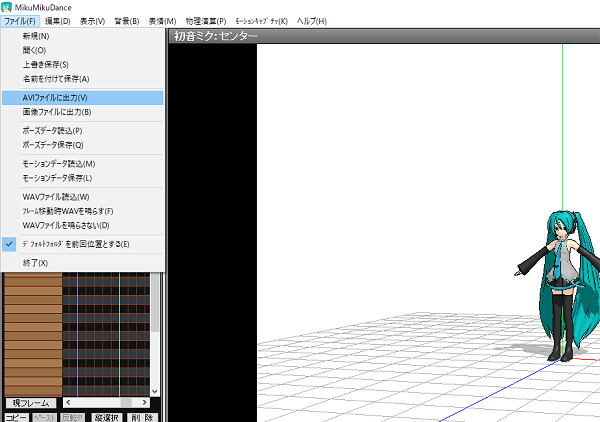Image resolution: width=600 pixels, height=422 pixels.
Task: Choose WAVファイル読込(W)
Action: (x=83, y=197)
